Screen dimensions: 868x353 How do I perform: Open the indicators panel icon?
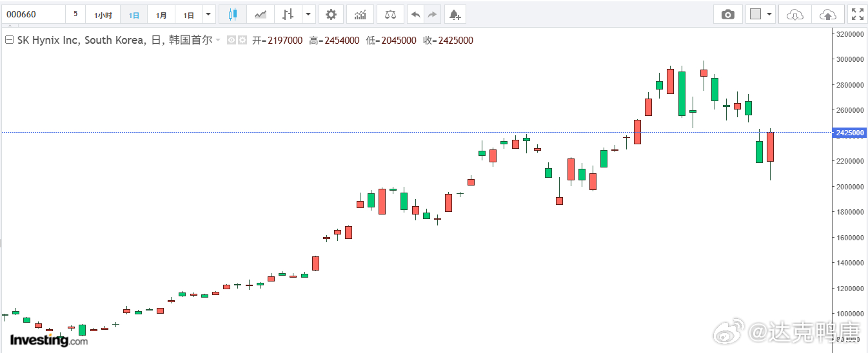(360, 14)
